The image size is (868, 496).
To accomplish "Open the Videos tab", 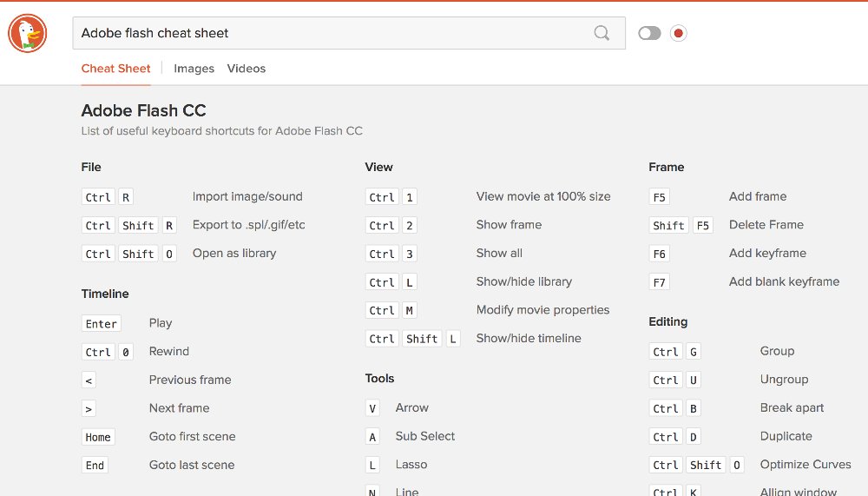I will (247, 69).
